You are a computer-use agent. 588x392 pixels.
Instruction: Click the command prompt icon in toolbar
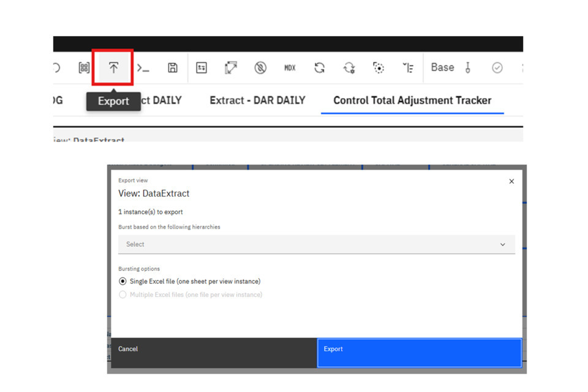coord(143,68)
